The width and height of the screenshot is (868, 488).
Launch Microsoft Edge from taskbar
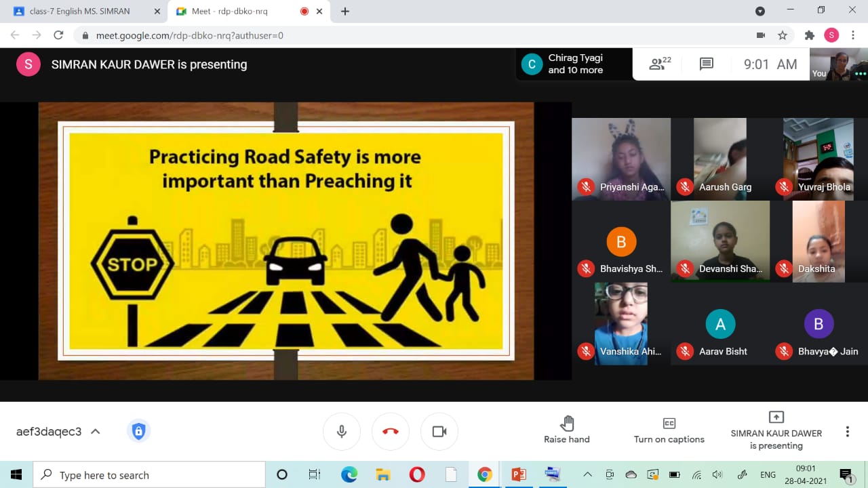click(349, 474)
